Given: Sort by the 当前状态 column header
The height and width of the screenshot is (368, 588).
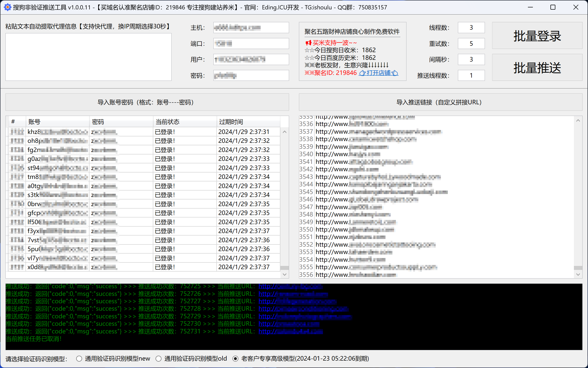Looking at the screenshot, I should click(185, 122).
